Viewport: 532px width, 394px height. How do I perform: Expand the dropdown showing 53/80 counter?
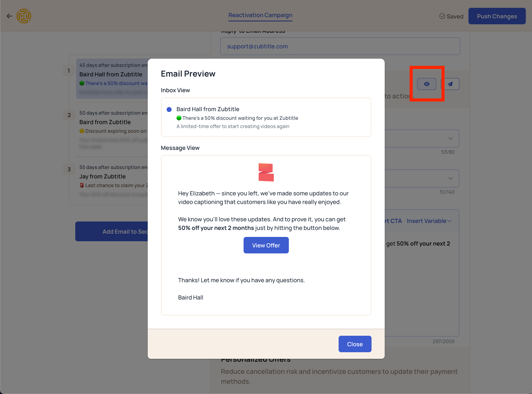450,139
